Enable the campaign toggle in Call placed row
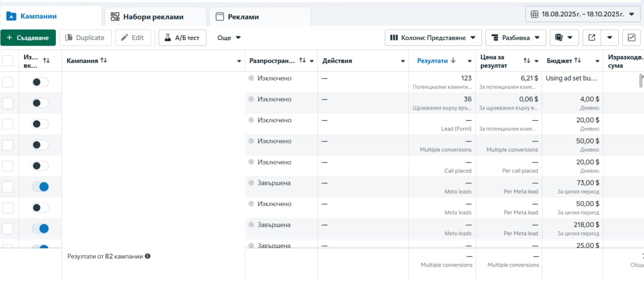 (x=40, y=166)
